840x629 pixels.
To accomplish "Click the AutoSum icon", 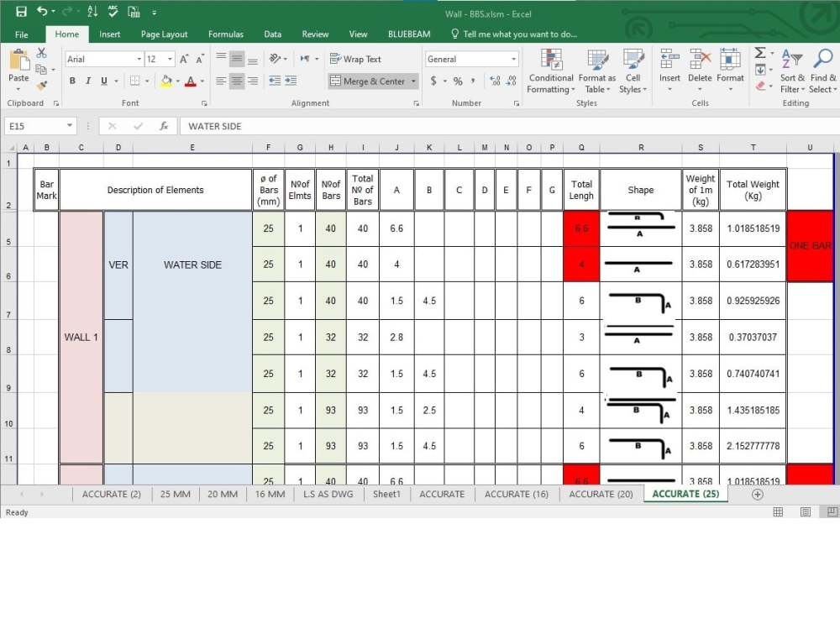I will click(759, 54).
